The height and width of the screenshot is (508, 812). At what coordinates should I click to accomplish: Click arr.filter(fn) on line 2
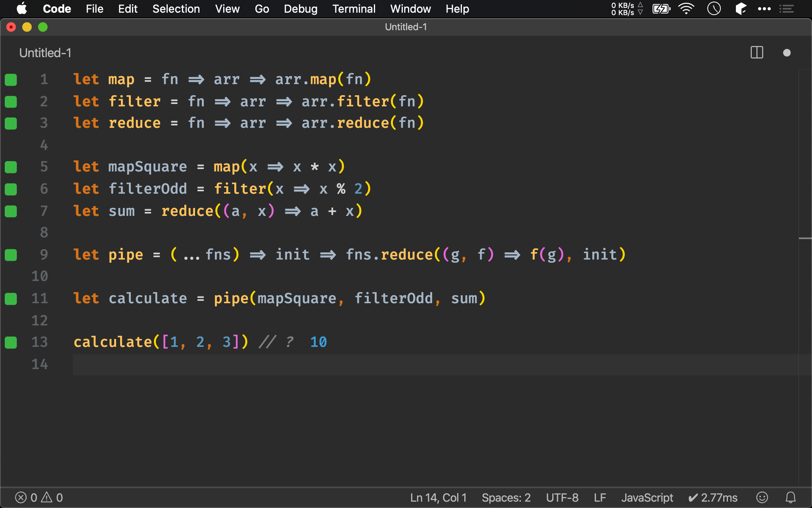pos(363,102)
